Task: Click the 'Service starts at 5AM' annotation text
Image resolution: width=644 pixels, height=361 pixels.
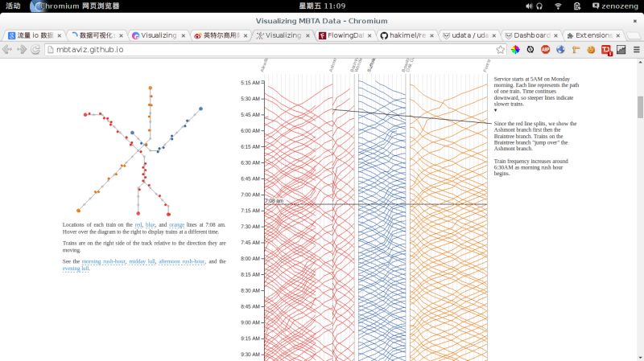Action: [536, 91]
